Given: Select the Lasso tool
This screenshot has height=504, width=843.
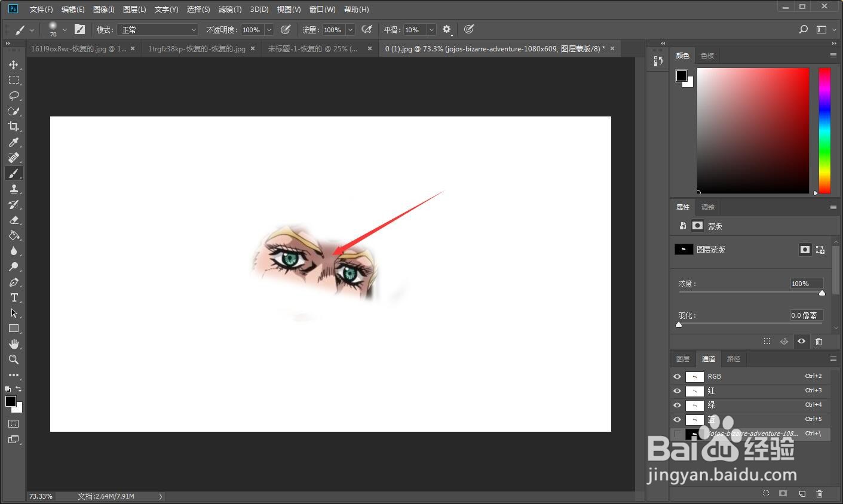Looking at the screenshot, I should coord(14,96).
